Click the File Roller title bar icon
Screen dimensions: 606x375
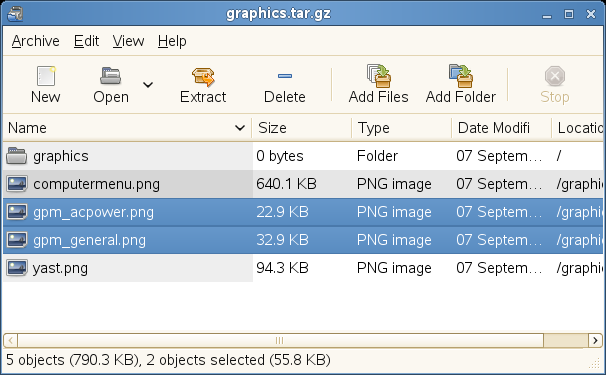[x=15, y=14]
